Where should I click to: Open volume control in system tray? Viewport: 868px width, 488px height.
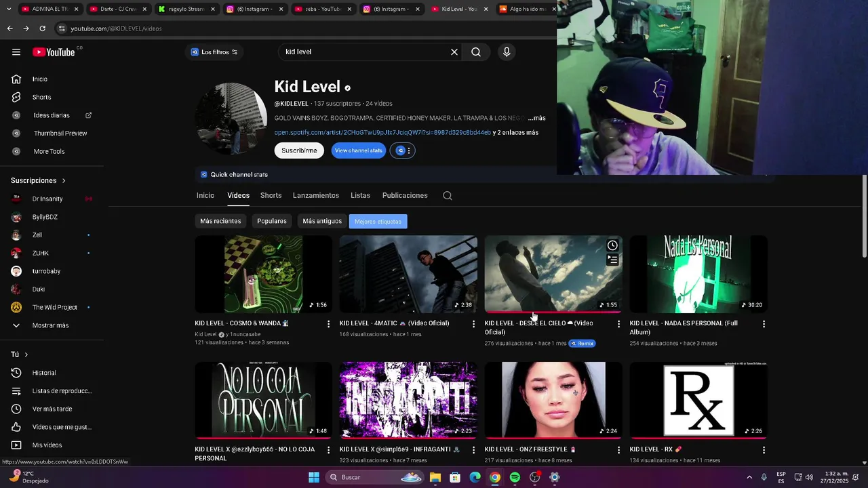pyautogui.click(x=809, y=477)
